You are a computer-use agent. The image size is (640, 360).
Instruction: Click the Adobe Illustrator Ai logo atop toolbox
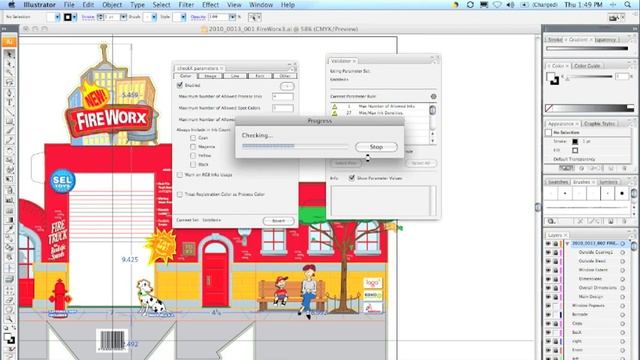(9, 42)
